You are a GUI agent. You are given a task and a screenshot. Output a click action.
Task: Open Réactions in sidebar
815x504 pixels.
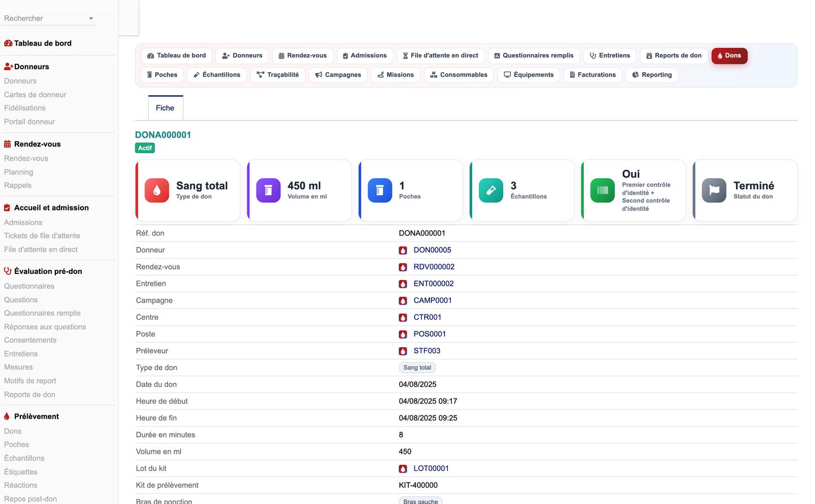(x=21, y=485)
